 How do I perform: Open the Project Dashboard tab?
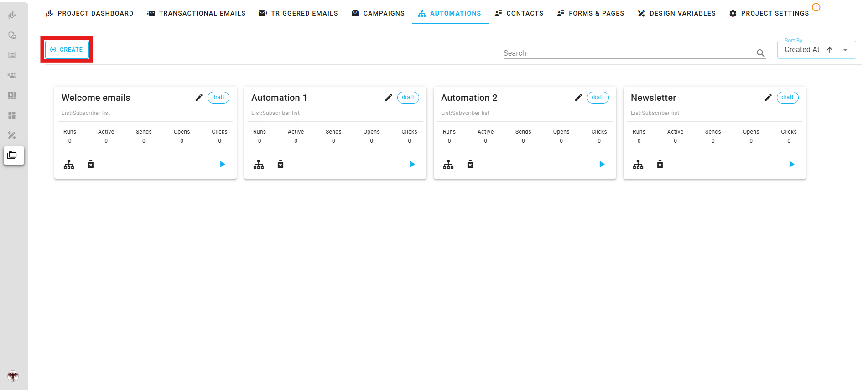[89, 13]
